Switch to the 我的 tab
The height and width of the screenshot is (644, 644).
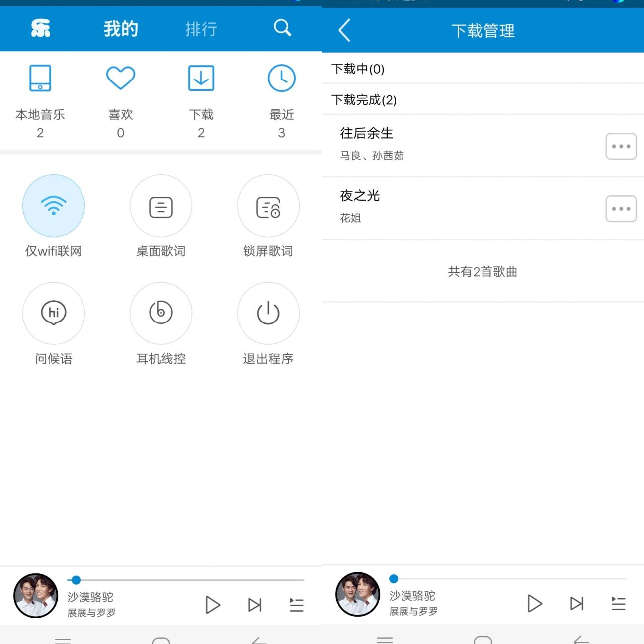[120, 28]
